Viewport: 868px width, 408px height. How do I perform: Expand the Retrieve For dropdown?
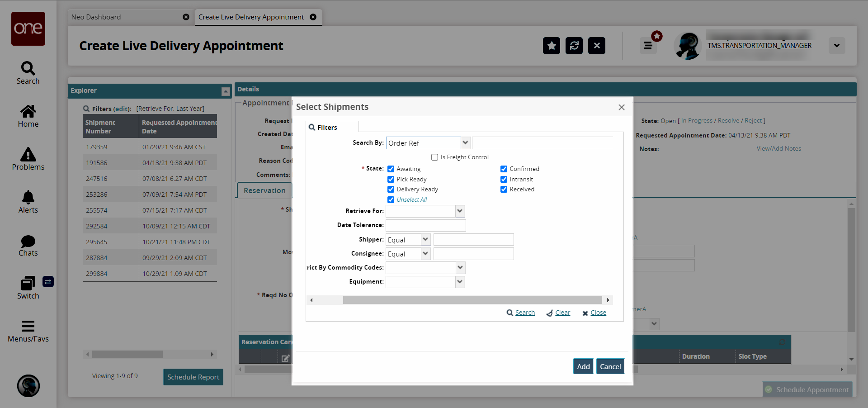click(460, 211)
